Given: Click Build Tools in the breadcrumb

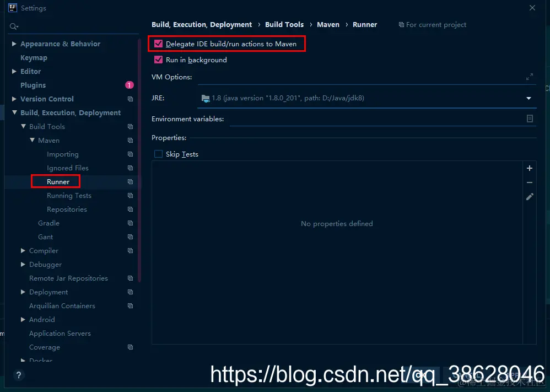Looking at the screenshot, I should 284,25.
